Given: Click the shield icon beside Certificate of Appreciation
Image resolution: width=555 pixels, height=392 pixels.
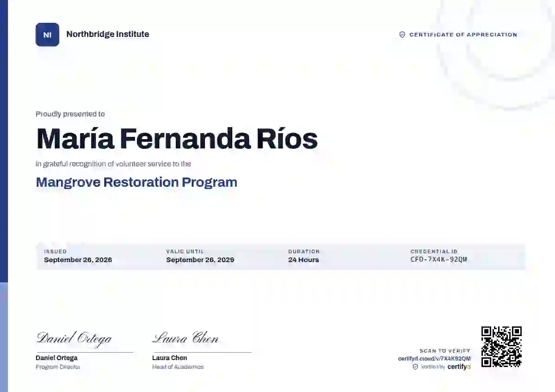Looking at the screenshot, I should pos(402,35).
